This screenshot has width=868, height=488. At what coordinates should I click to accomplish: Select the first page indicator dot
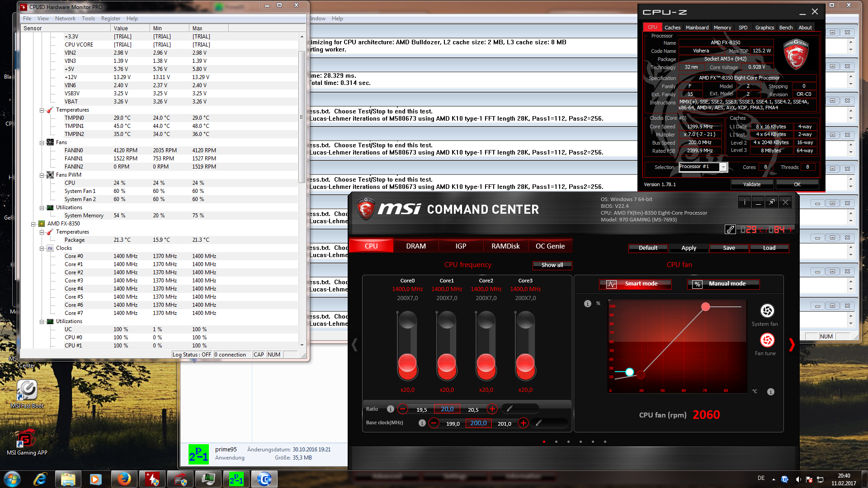pyautogui.click(x=544, y=442)
